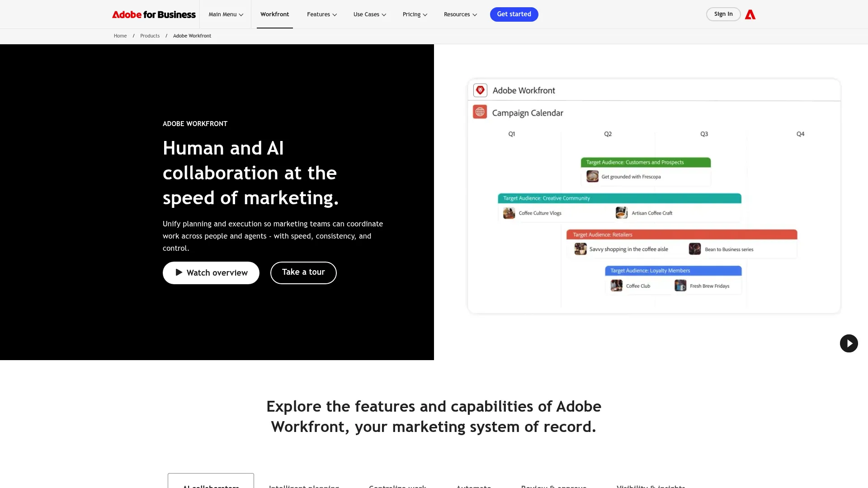Click the Q3 column label
868x488 pixels.
pos(704,134)
